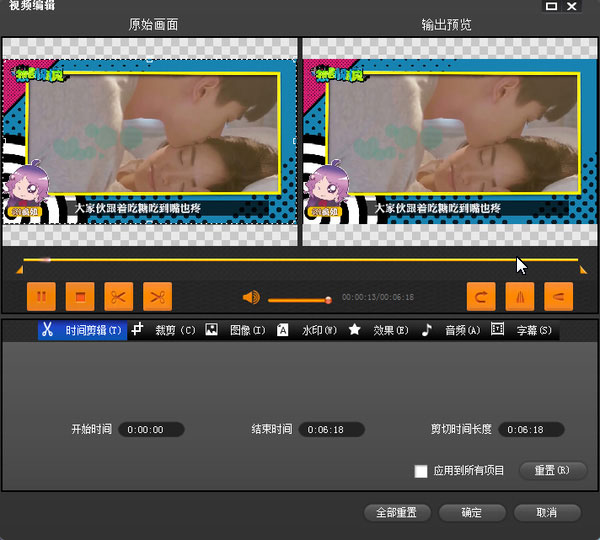Cancel with the 取消 button
The image size is (600, 540).
(x=547, y=512)
